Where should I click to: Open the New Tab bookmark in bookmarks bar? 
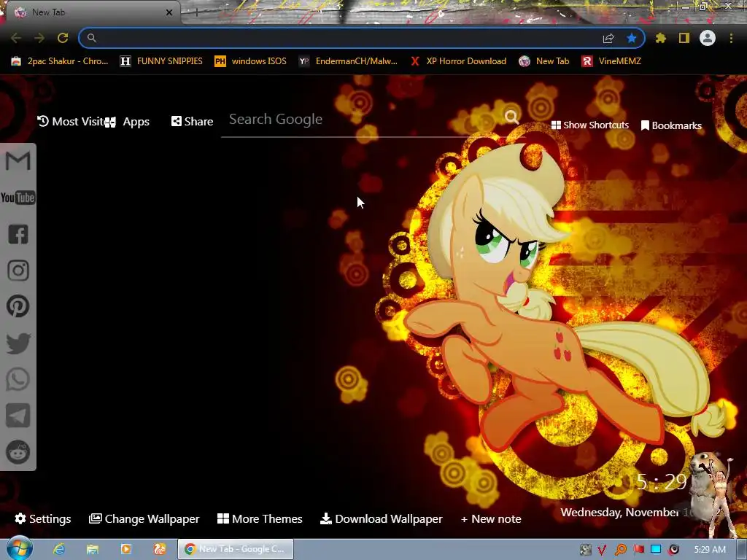coord(544,61)
